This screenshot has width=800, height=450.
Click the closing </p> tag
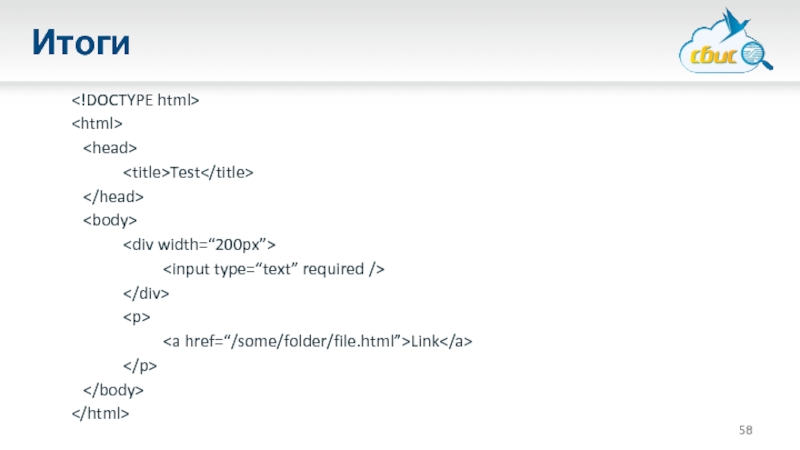pos(140,365)
